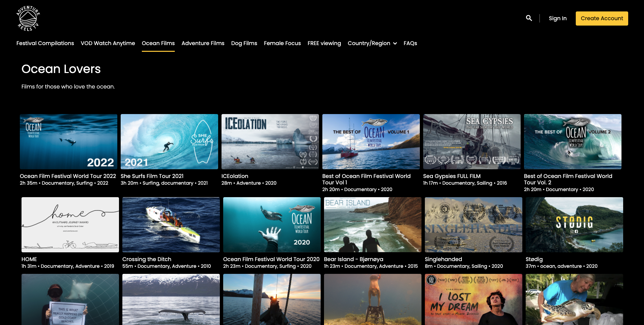Click '2h 35m • Documentary, Surfing • 2022' text
The image size is (644, 325).
64,183
